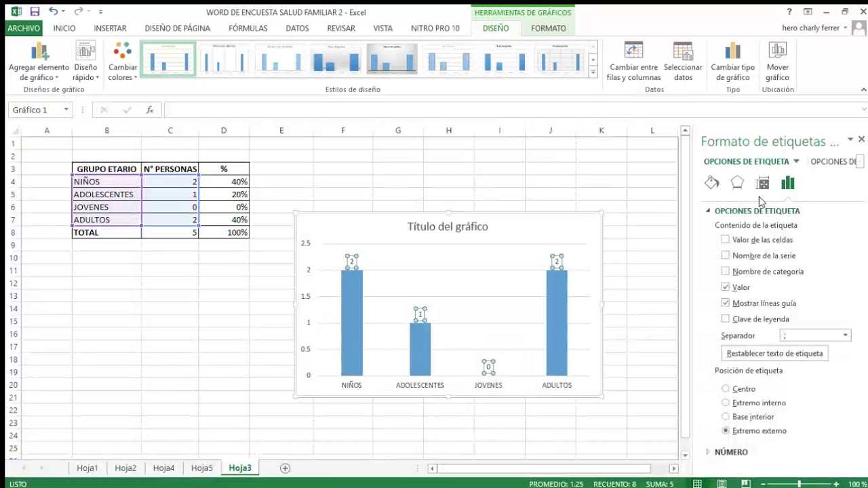The width and height of the screenshot is (868, 488).
Task: Close the Formato de etiquetas pane
Action: point(861,139)
